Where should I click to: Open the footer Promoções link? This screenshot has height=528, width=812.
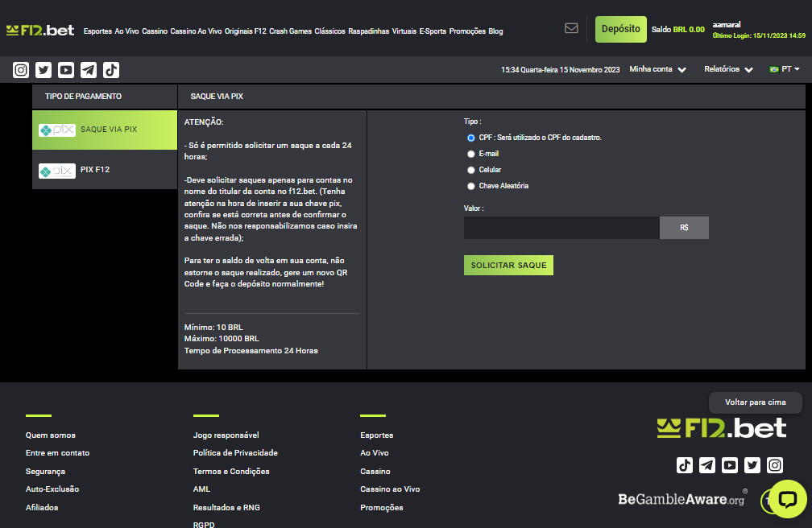click(x=382, y=508)
